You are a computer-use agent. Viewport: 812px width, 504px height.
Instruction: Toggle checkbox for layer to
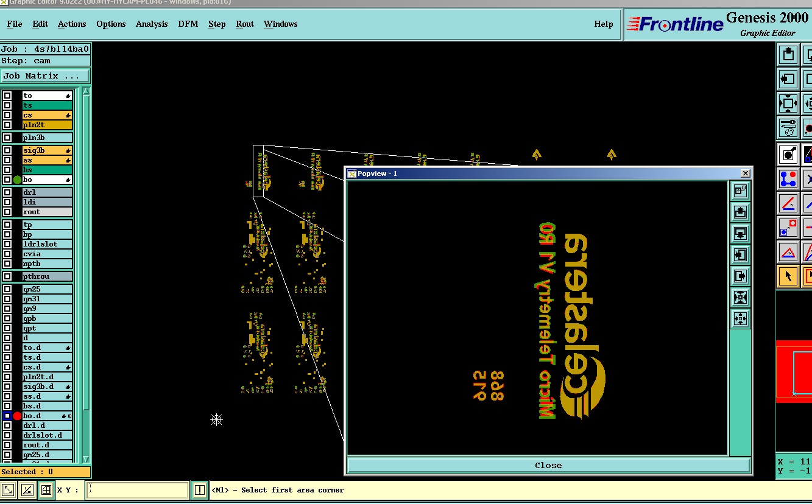coord(7,96)
